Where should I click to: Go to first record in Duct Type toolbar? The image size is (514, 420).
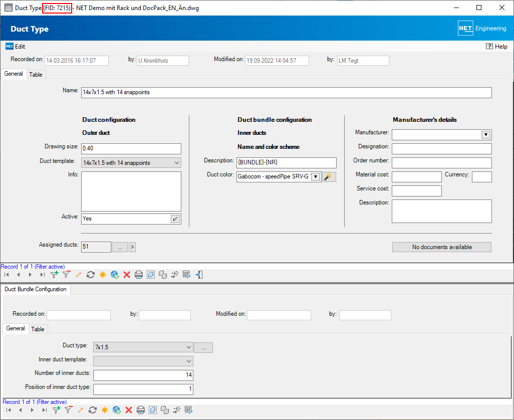coord(7,275)
